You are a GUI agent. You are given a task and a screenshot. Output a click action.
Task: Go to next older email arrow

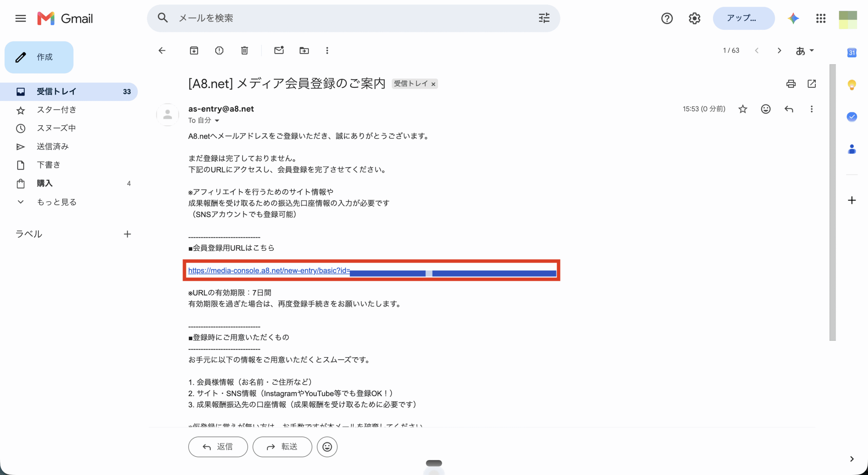click(779, 50)
